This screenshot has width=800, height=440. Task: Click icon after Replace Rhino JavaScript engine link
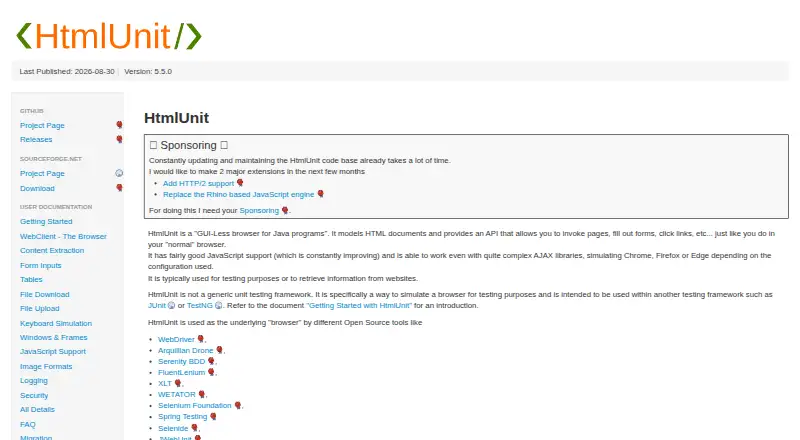320,194
